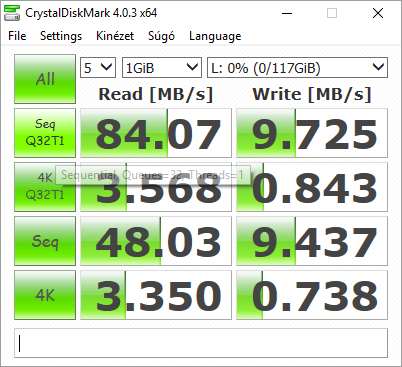The height and width of the screenshot is (367, 402).
Task: Open the test size dropdown showing 1GiB
Action: 162,68
